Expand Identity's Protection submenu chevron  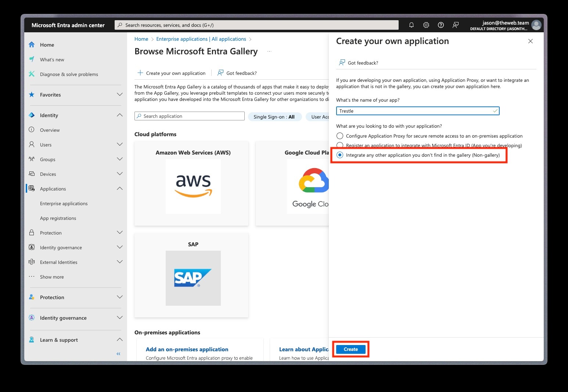click(120, 232)
